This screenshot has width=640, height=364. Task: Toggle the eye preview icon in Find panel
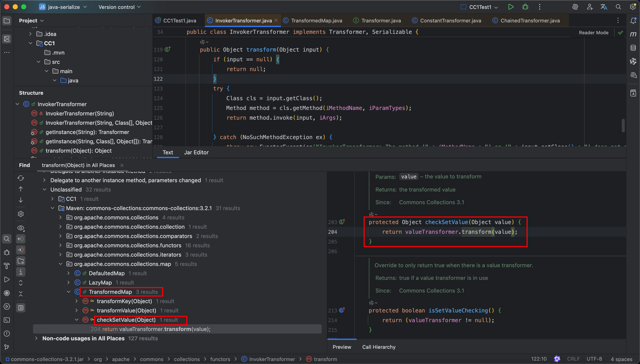21,228
